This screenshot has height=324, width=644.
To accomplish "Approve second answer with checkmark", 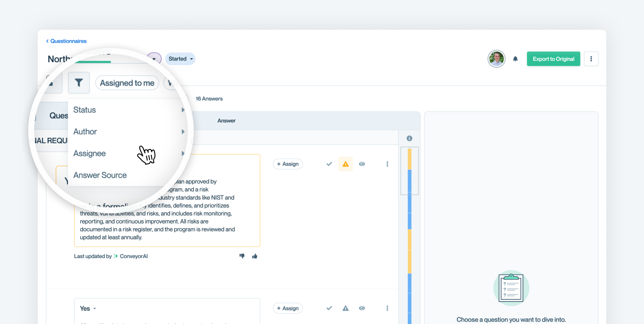I will (329, 308).
